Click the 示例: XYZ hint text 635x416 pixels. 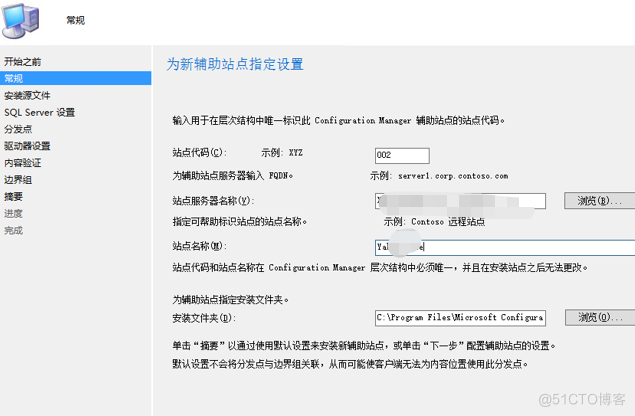[x=282, y=153]
